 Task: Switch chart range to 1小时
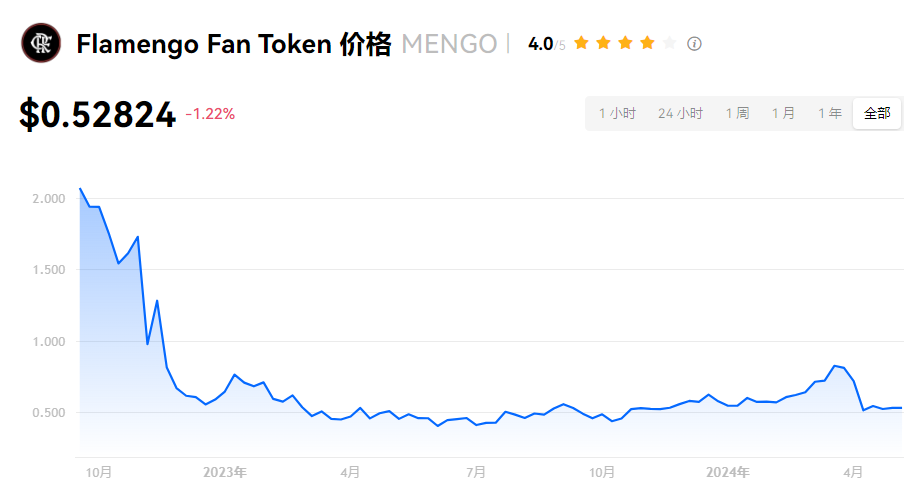click(617, 113)
